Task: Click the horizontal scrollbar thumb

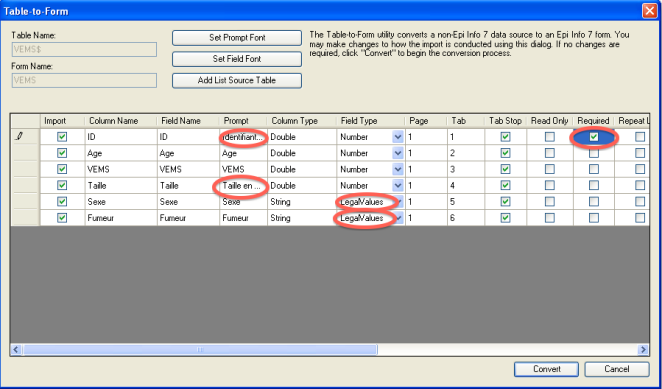Action: [x=200, y=349]
